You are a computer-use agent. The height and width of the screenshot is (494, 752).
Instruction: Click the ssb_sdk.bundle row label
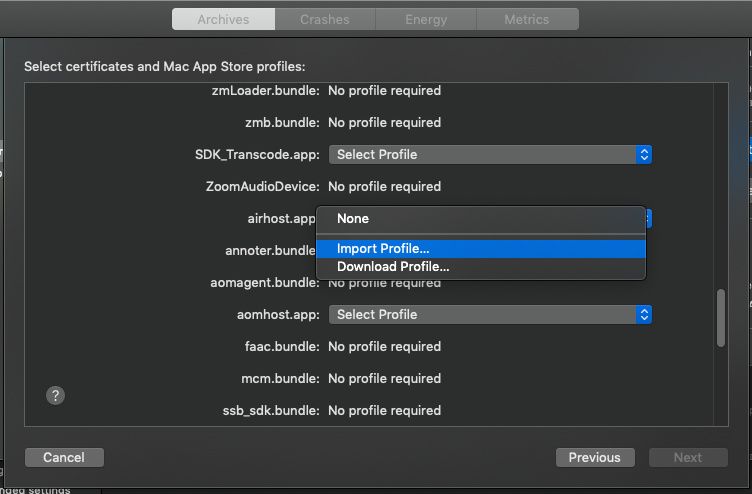click(271, 411)
